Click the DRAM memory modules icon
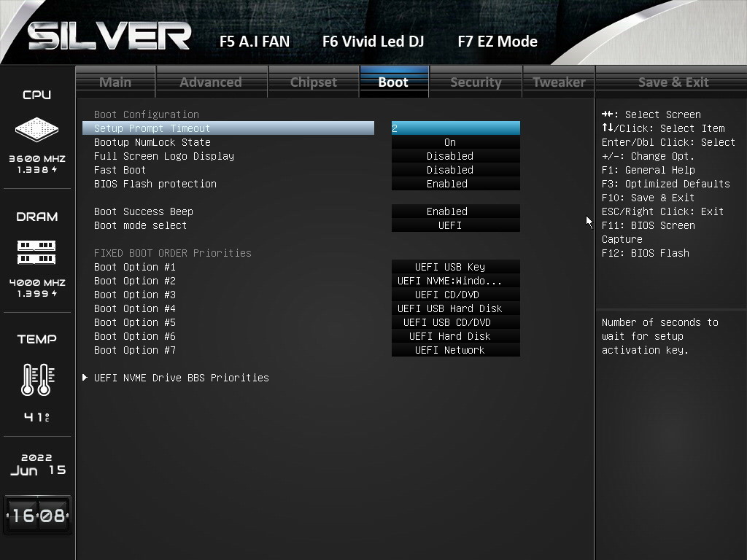 36,252
